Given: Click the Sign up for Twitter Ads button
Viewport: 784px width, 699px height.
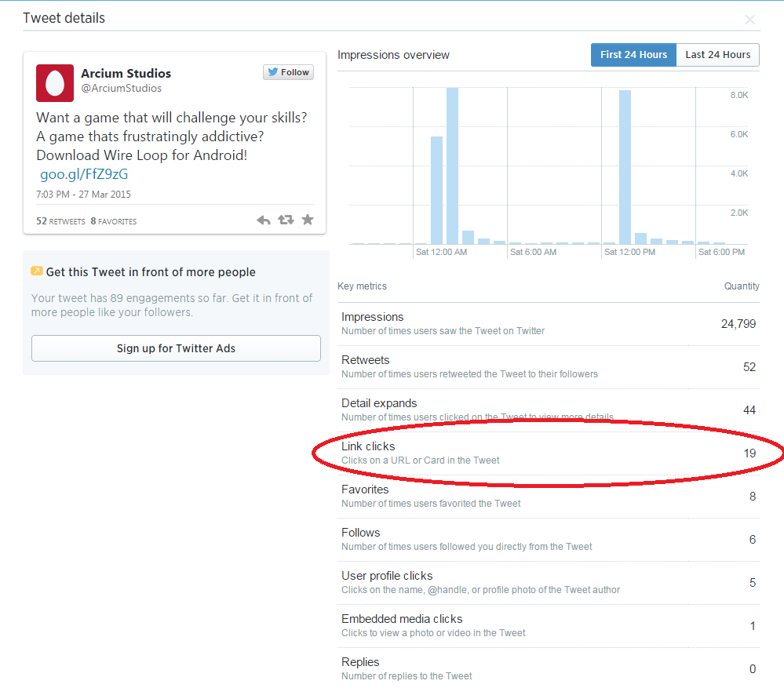Looking at the screenshot, I should click(x=176, y=348).
